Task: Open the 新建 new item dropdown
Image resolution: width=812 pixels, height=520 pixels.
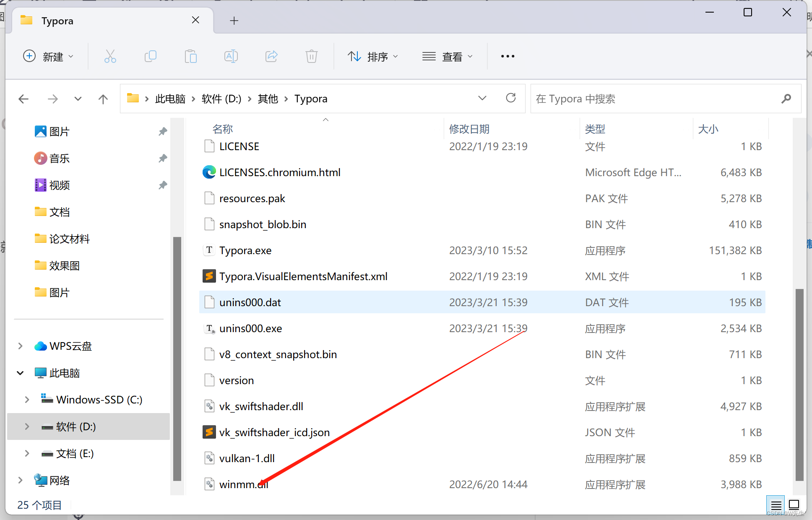Action: tap(49, 56)
